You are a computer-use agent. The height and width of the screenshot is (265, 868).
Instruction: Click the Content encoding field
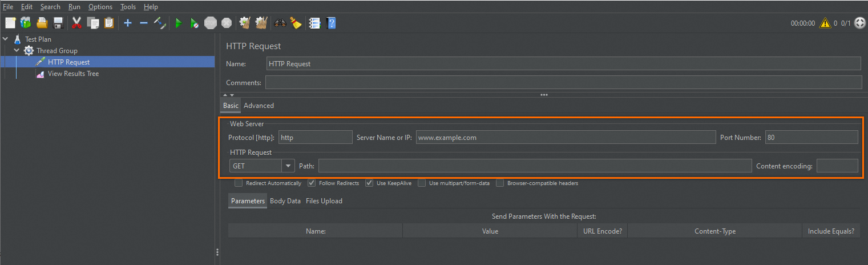pyautogui.click(x=837, y=166)
